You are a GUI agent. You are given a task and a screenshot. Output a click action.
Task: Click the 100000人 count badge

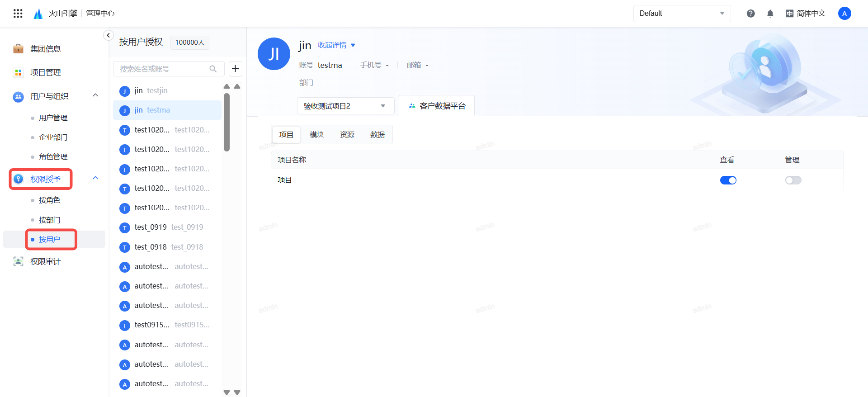coord(190,43)
